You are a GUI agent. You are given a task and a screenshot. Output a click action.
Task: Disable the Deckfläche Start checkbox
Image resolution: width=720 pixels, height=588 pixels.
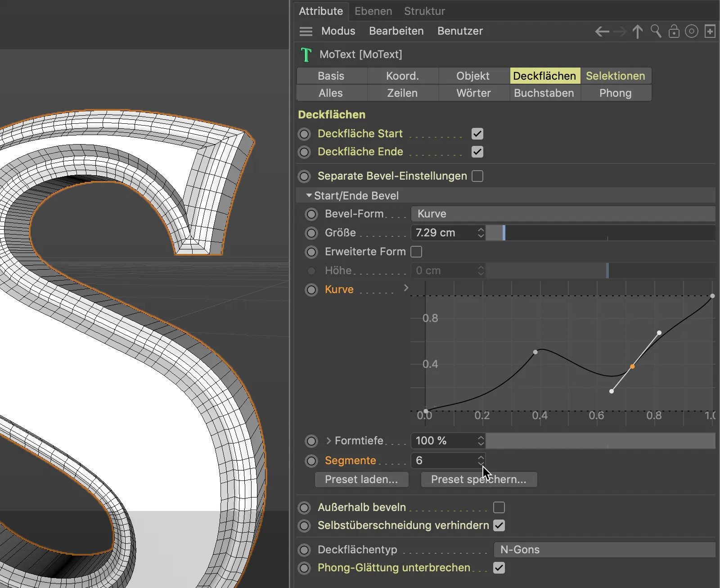(x=477, y=134)
